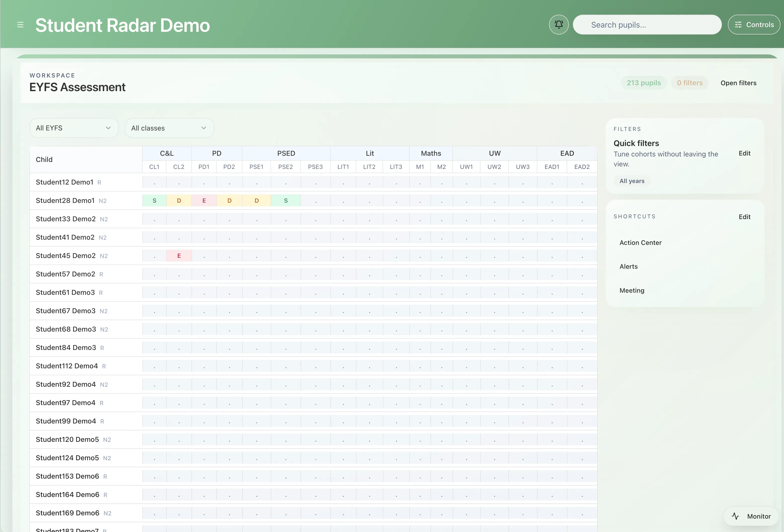Expand the All EYFS dropdown
This screenshot has width=784, height=532.
[x=74, y=128]
